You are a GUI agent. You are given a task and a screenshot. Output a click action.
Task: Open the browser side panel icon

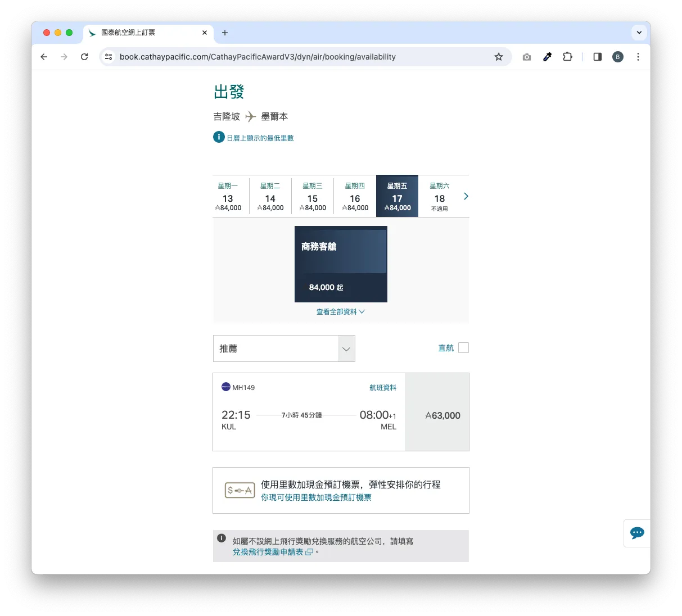pyautogui.click(x=597, y=57)
